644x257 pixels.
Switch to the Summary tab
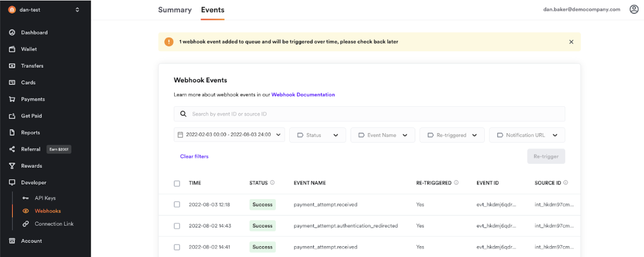click(x=175, y=10)
